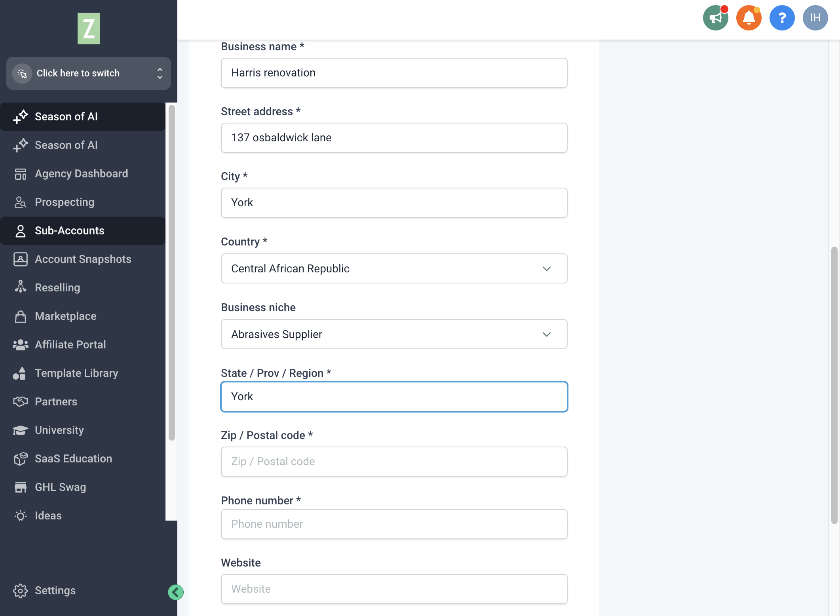Screen dimensions: 840x616
Task: Focus the State / Prov / Region field
Action: point(394,397)
